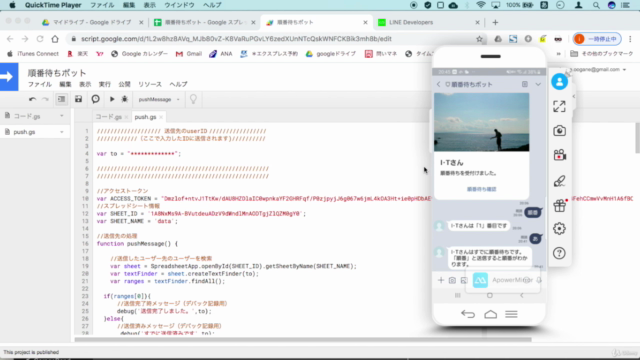The image size is (640, 360).
Task: Open the ヘルプ menu in script editor
Action: (178, 84)
